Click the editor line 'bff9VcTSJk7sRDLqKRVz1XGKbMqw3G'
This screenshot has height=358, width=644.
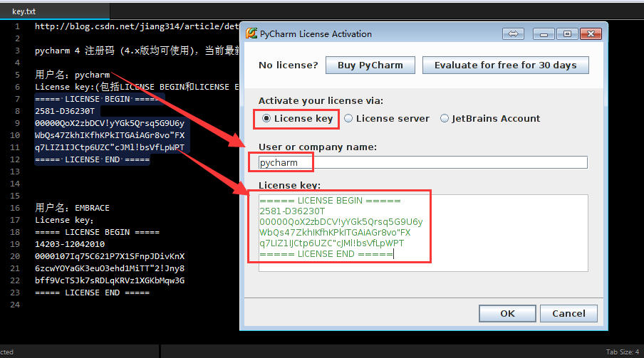(x=110, y=280)
